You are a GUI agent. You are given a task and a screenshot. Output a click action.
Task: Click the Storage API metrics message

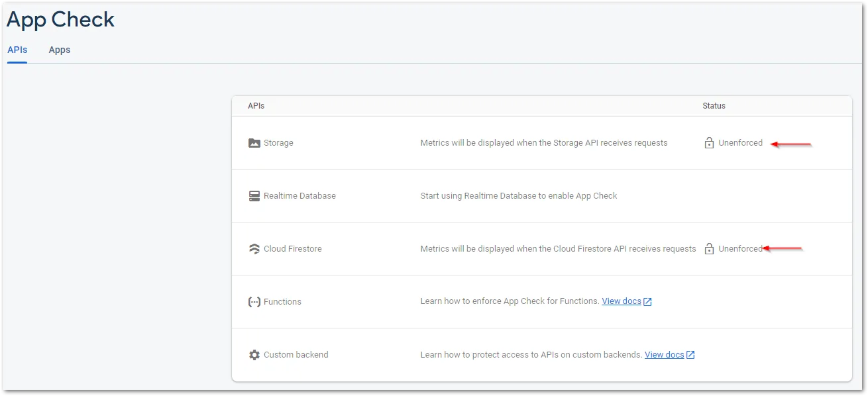(544, 142)
